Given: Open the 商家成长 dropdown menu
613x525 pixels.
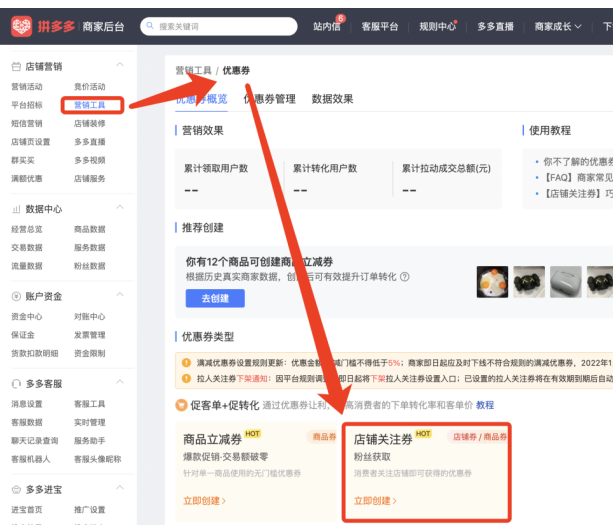Looking at the screenshot, I should pos(558,27).
